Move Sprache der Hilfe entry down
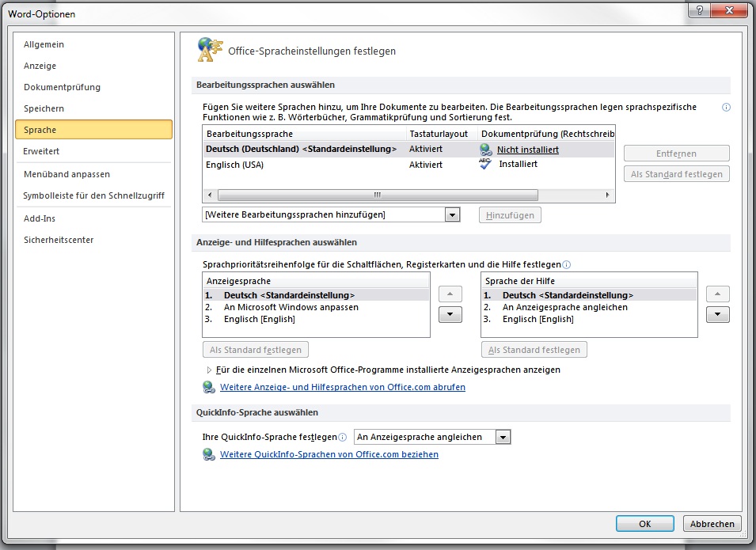Viewport: 756px width, 550px height. 717,314
